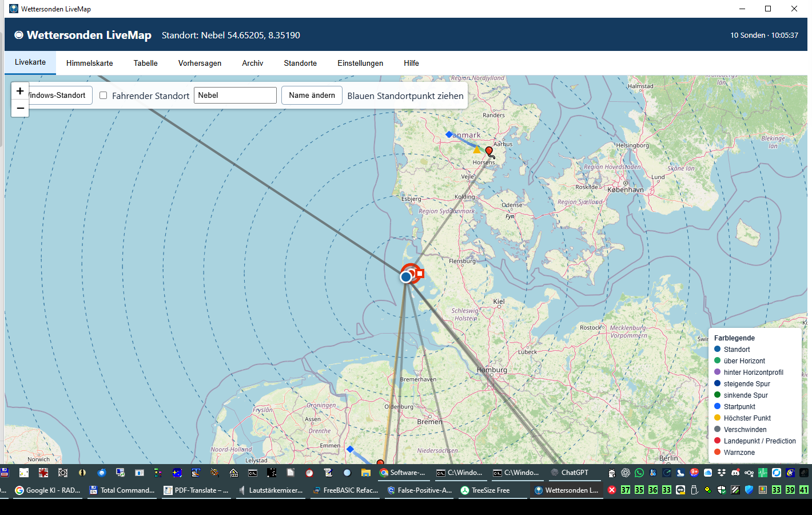Switch to FreeBASIC Refac... taskbar window

coord(345,490)
